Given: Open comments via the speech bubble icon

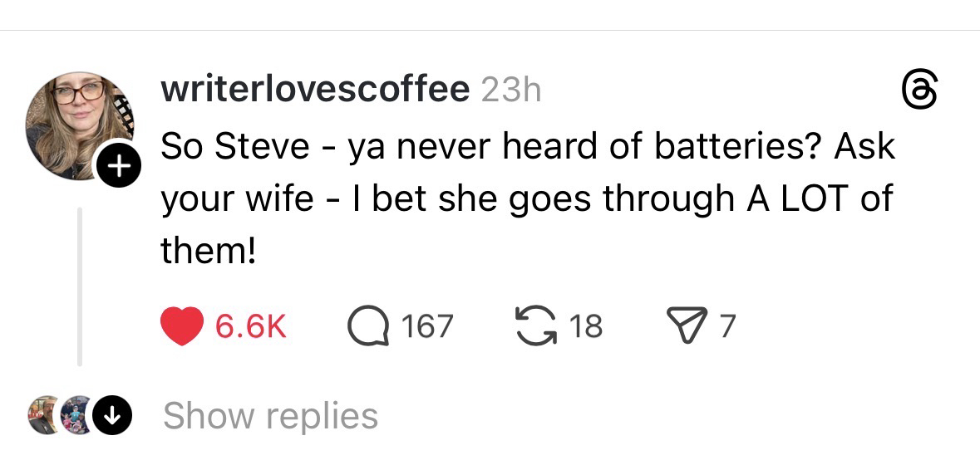Looking at the screenshot, I should [367, 326].
